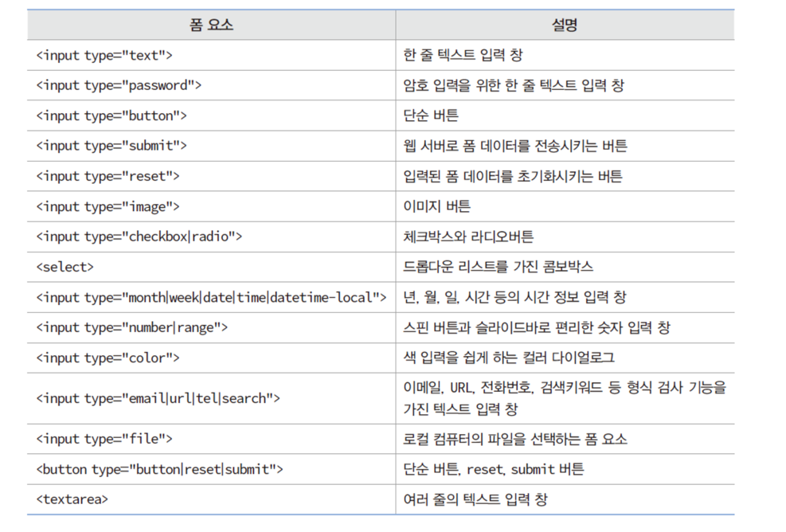This screenshot has height=532, width=786.
Task: Select '입력된 폼 데이터를 초기화시키는 버튼'
Action: point(513,176)
